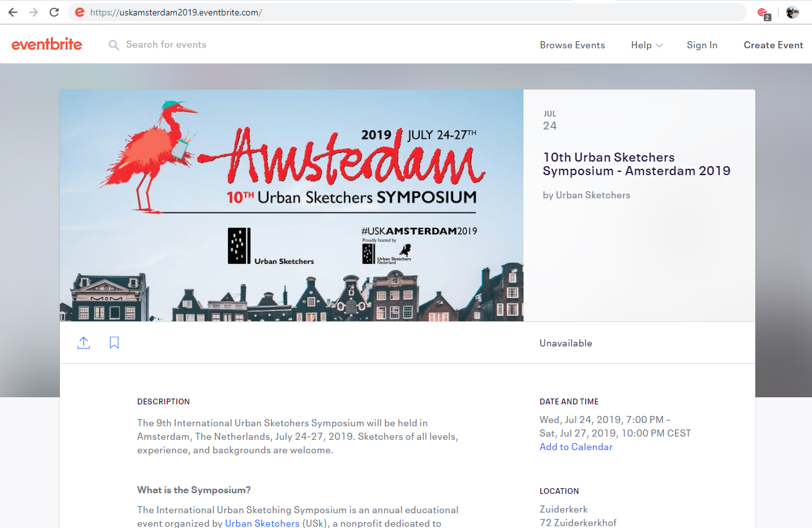Click the LOCATION heading

tap(559, 491)
